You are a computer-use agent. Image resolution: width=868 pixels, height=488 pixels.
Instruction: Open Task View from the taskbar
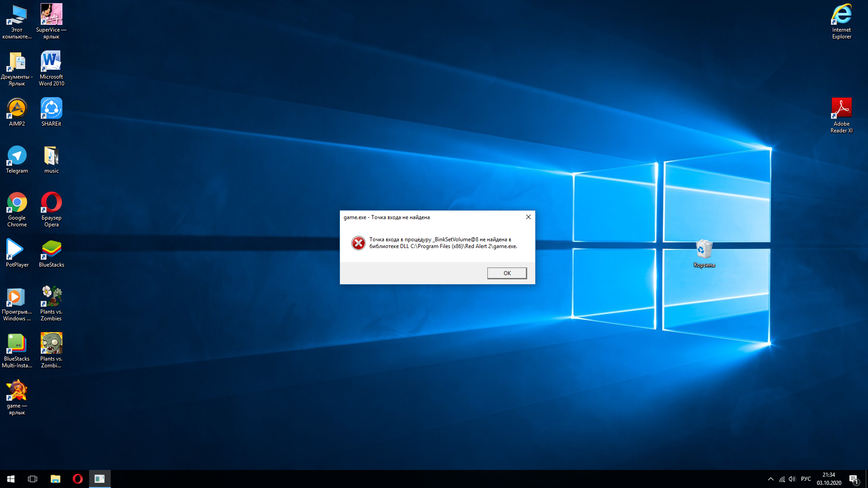33,479
